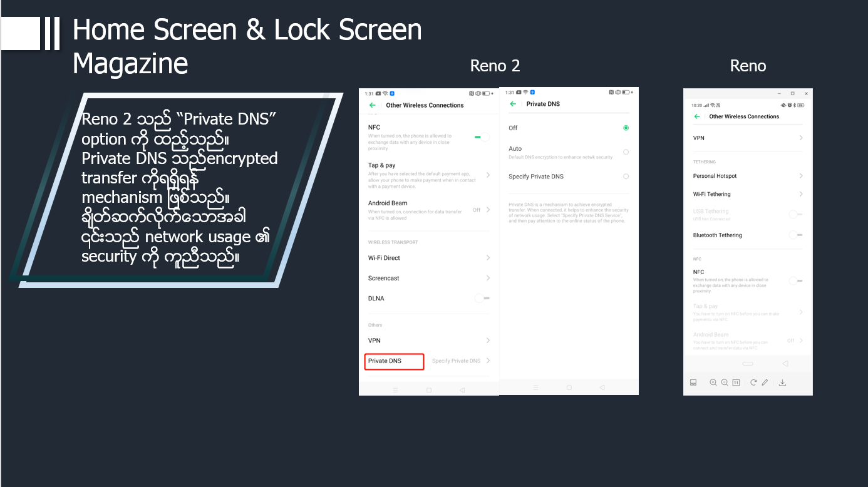Open the Wi-Fi Tethering menu entry
Screen dimensions: 868x487
click(x=748, y=194)
